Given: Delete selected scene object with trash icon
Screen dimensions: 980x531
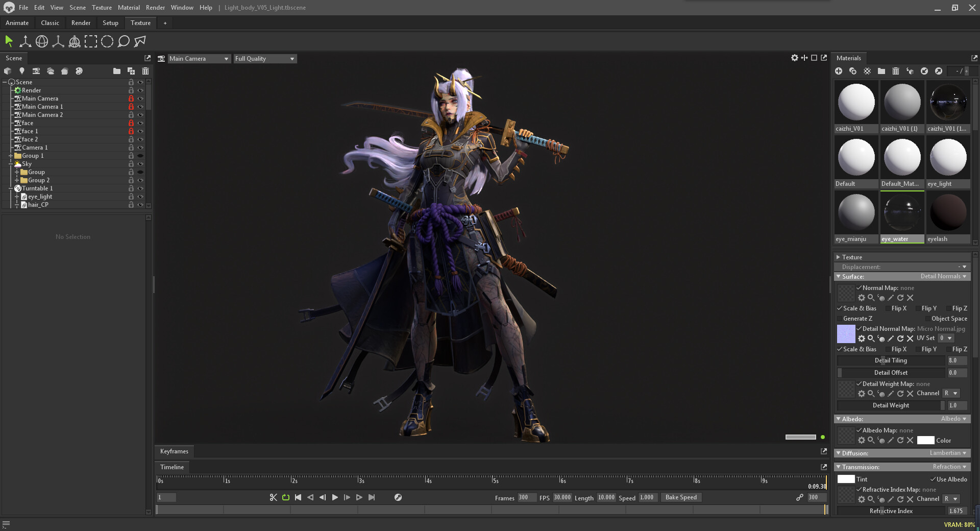Looking at the screenshot, I should point(145,71).
